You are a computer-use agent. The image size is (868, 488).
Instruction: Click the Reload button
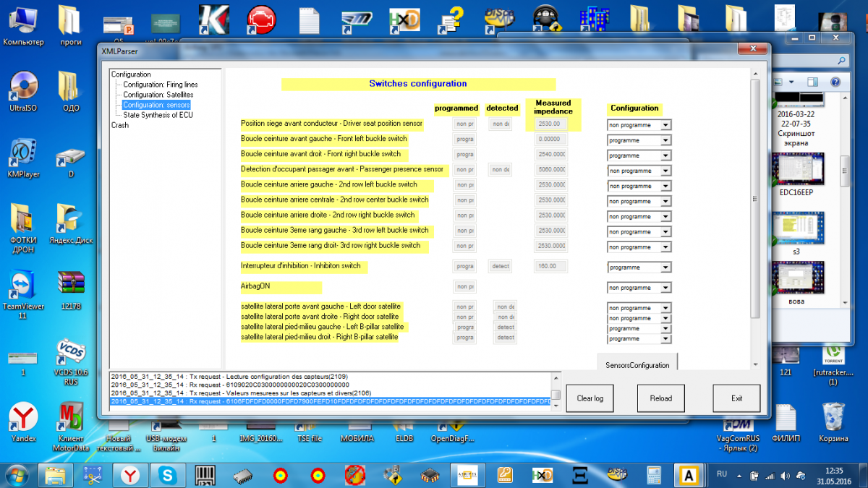pos(661,398)
